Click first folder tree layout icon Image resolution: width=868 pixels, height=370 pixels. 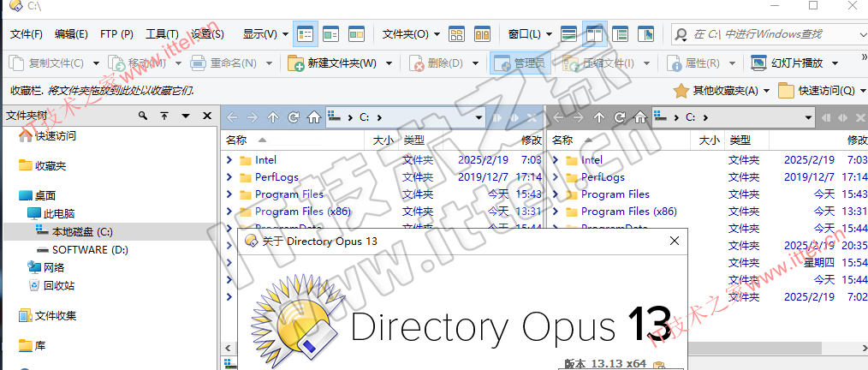coord(457,34)
